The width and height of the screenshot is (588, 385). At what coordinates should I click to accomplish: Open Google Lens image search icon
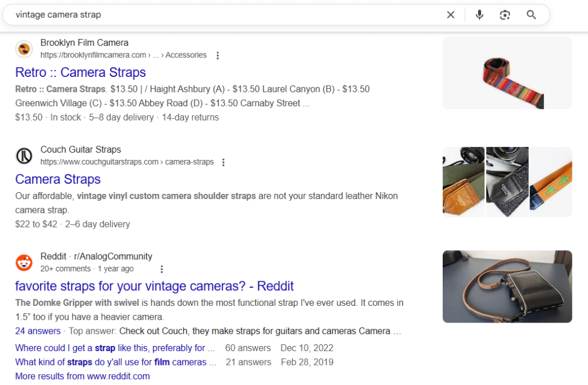tap(505, 15)
